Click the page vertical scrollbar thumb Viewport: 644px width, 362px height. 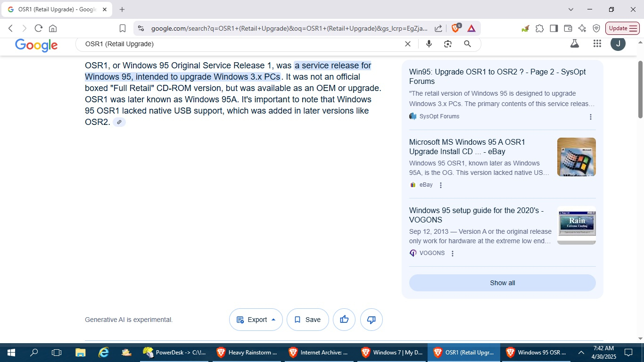[640, 90]
